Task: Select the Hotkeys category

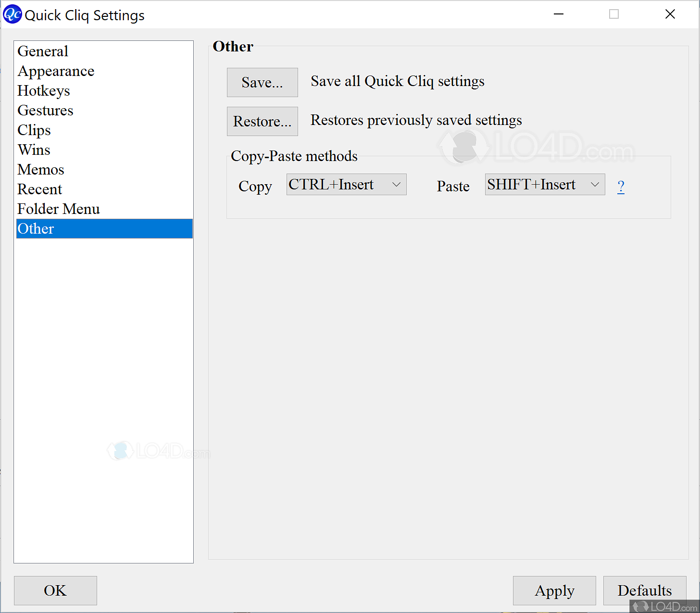Action: [44, 90]
